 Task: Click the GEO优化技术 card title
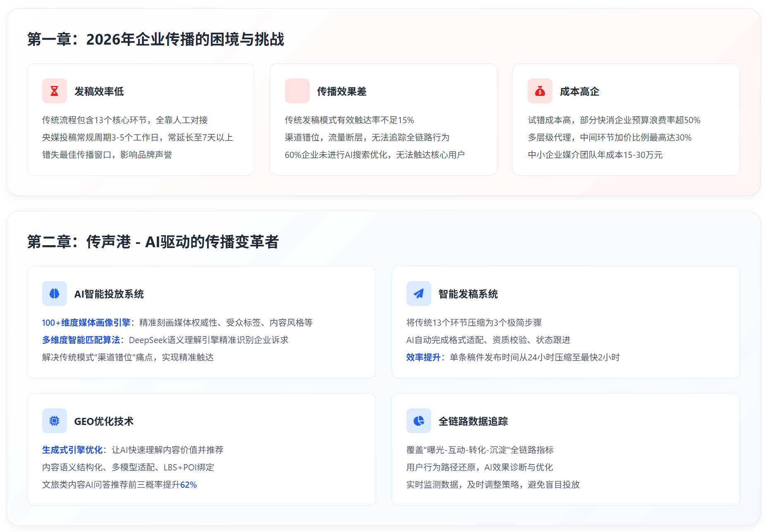(x=104, y=421)
